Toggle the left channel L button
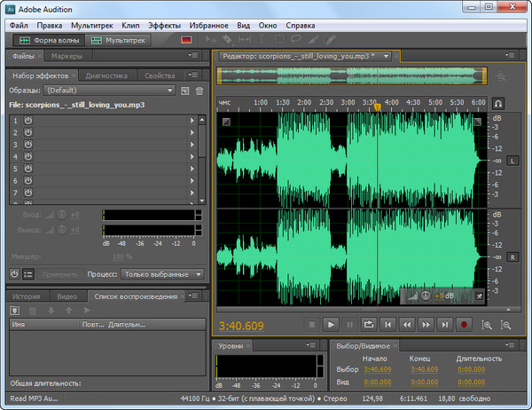532x410 pixels. tap(512, 161)
